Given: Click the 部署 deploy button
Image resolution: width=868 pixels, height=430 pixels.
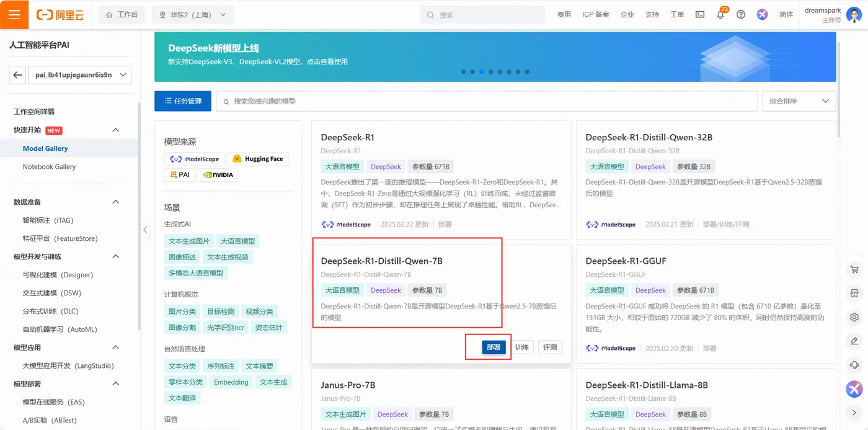Looking at the screenshot, I should pos(494,347).
